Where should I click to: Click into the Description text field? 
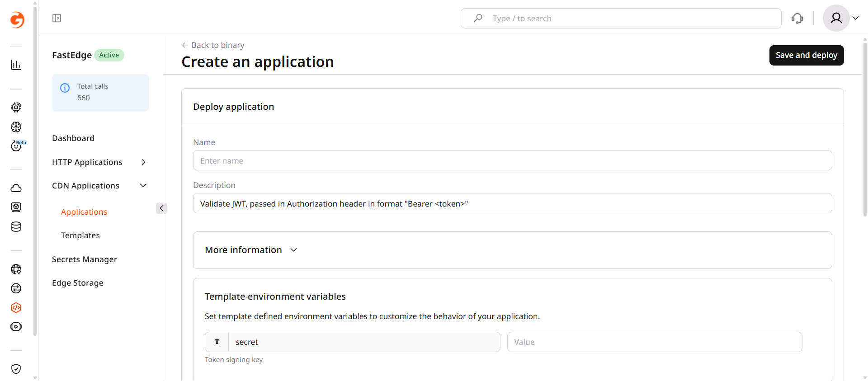[512, 203]
